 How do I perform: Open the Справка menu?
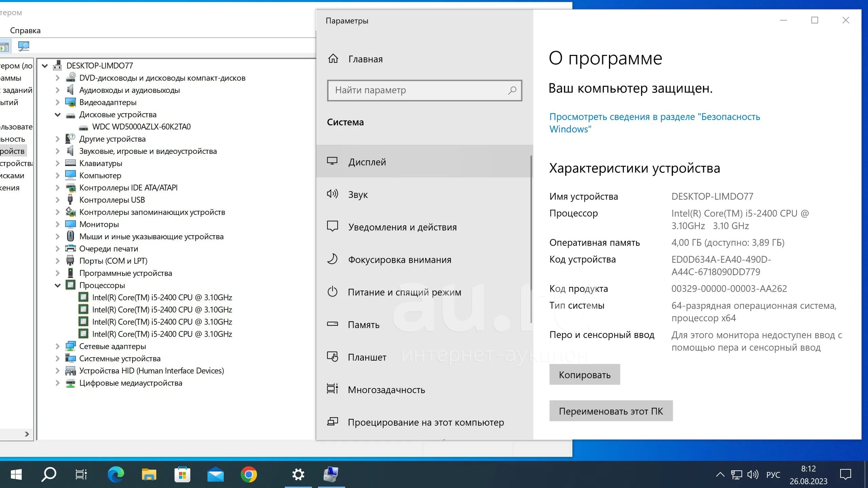coord(25,30)
